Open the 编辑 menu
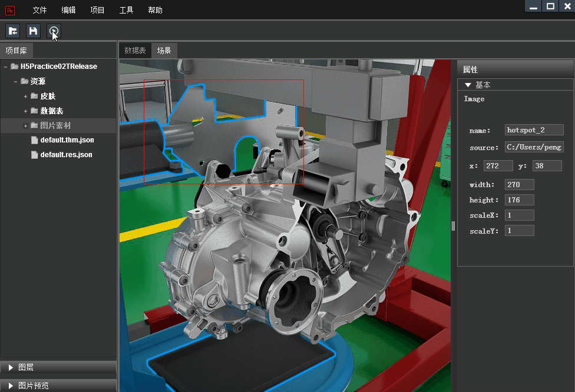The height and width of the screenshot is (392, 575). pos(68,10)
